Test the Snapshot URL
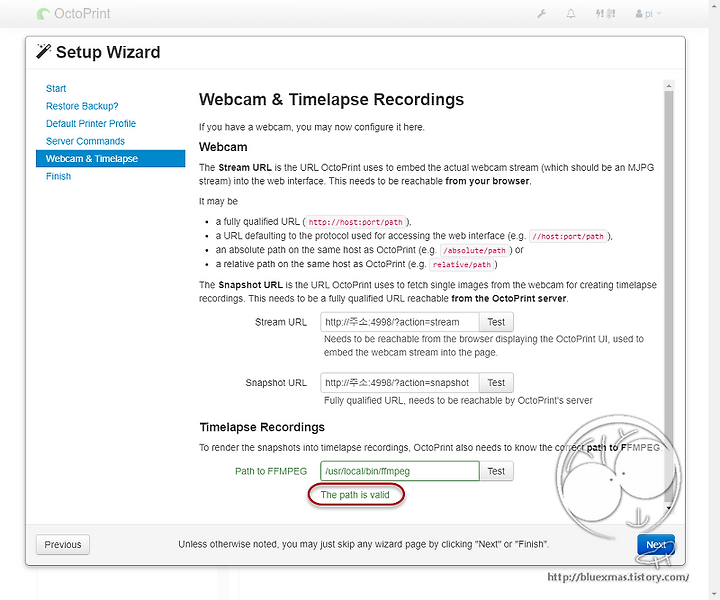This screenshot has width=720, height=600. (496, 383)
